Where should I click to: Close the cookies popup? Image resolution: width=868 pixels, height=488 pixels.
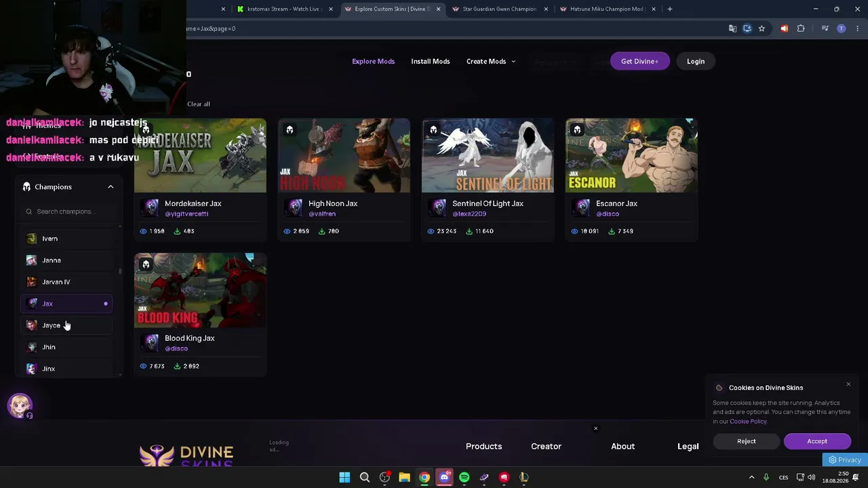point(848,384)
